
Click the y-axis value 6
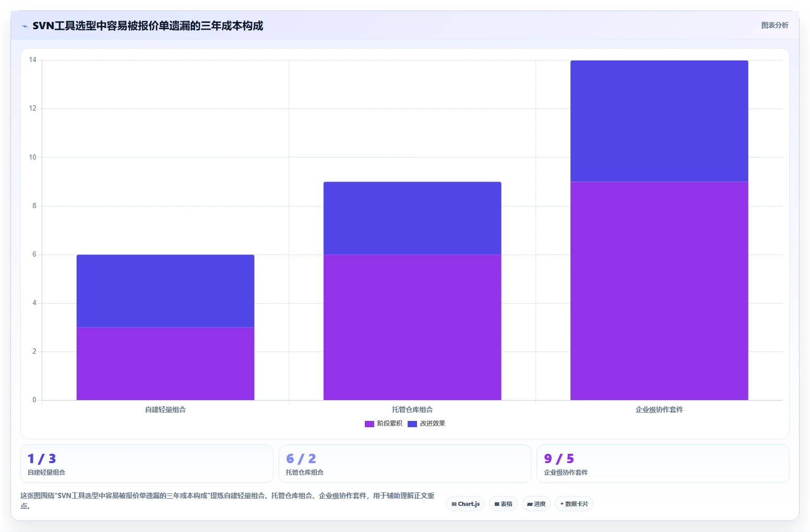click(34, 255)
